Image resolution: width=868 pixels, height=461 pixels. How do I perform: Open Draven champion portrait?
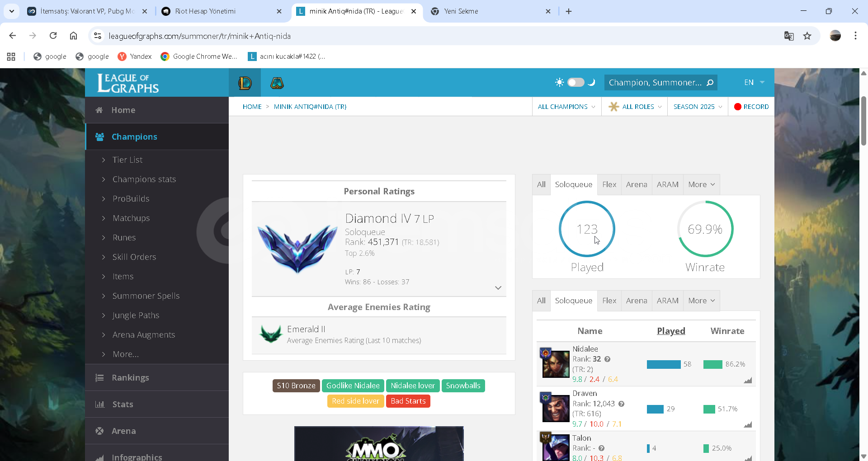click(556, 408)
